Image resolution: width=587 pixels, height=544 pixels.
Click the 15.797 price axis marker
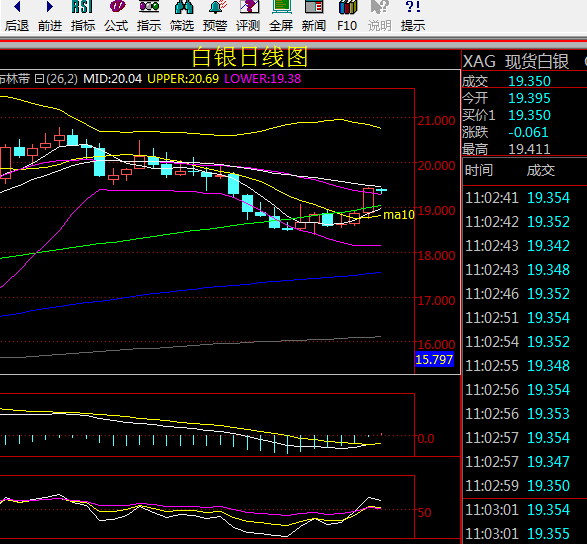click(434, 359)
